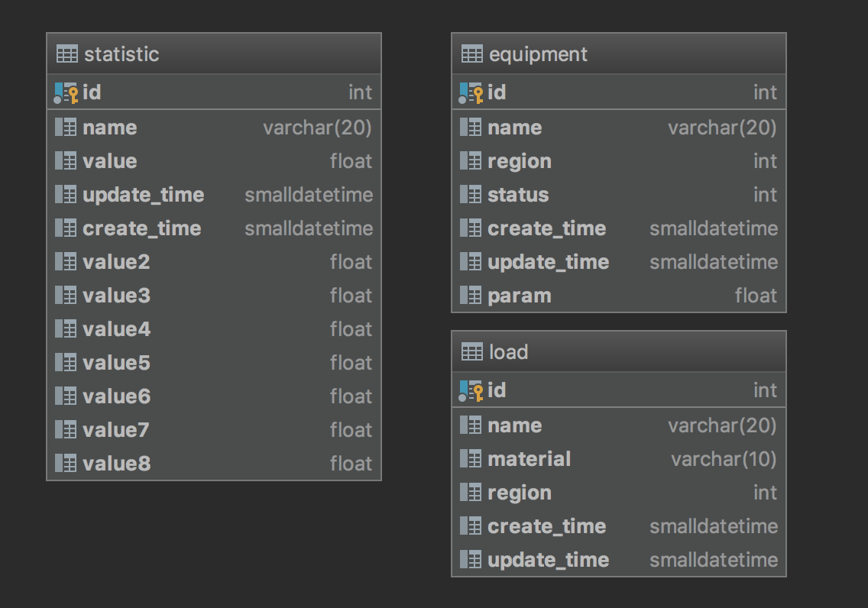Viewport: 868px width, 608px height.
Task: Click the statistic table header icon
Action: tap(67, 54)
